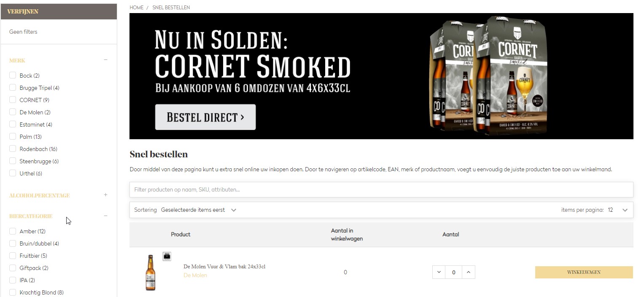Viewport: 644px width, 297px height.
Task: Expand the ALCOHOLPERCENTAGE filter plus icon
Action: (105, 195)
